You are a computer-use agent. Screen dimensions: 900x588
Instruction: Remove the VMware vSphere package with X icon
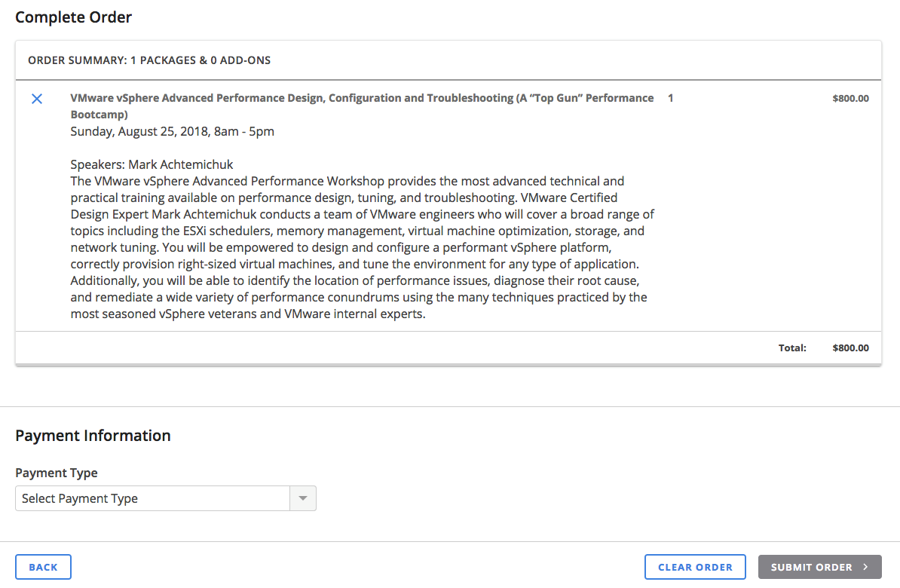(x=36, y=99)
